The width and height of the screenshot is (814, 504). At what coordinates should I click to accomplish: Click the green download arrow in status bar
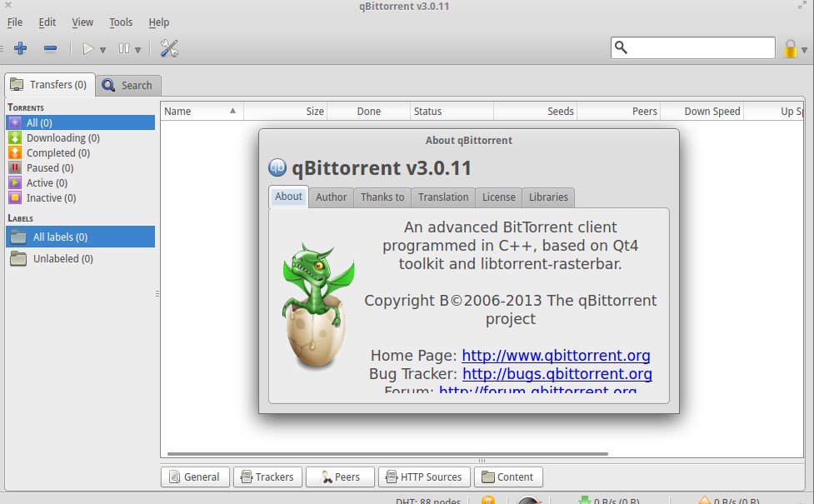point(585,501)
